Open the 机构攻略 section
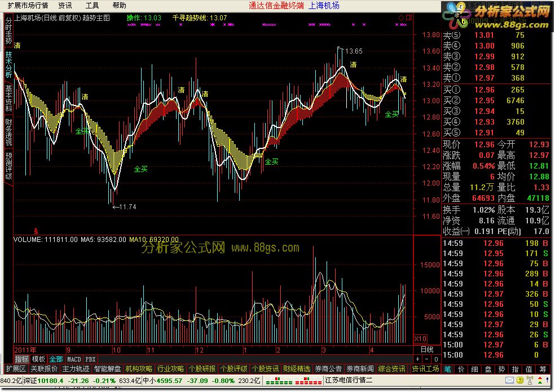Viewport: 555px width, 392px height. click(139, 369)
